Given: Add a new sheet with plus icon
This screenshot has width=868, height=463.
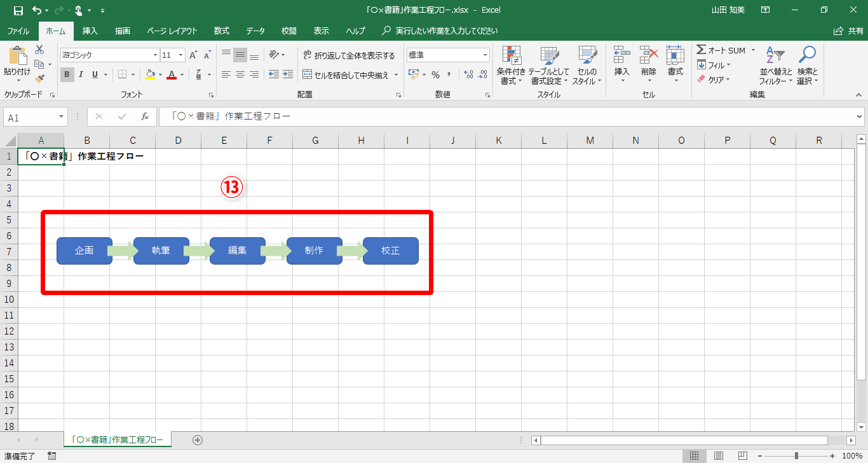Looking at the screenshot, I should pos(198,439).
